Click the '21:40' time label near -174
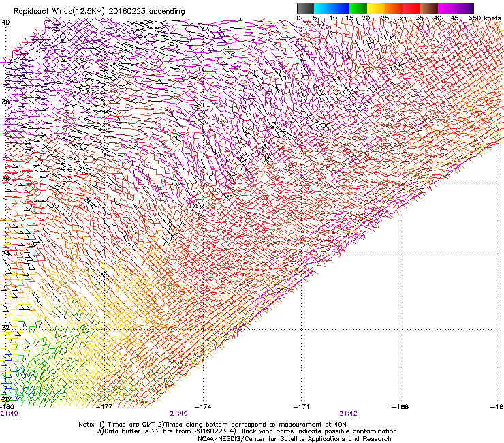504x443 pixels. [x=178, y=414]
